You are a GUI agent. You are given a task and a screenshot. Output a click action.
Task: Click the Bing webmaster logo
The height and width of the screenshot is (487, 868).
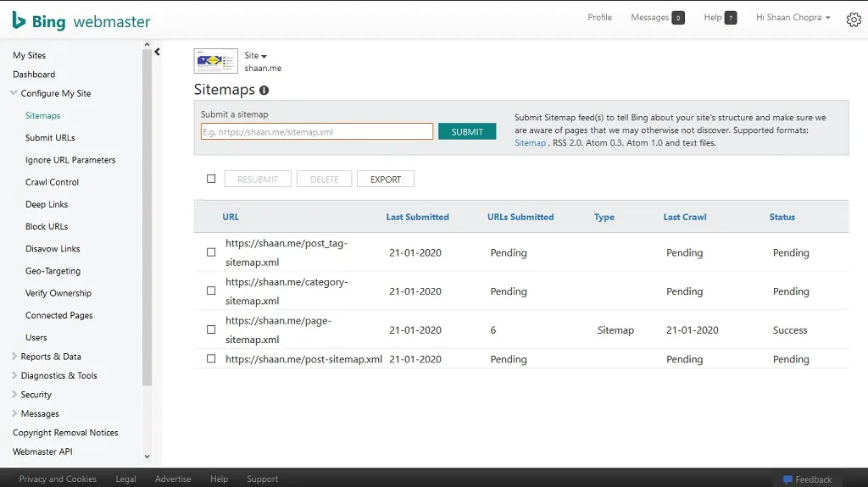point(81,21)
